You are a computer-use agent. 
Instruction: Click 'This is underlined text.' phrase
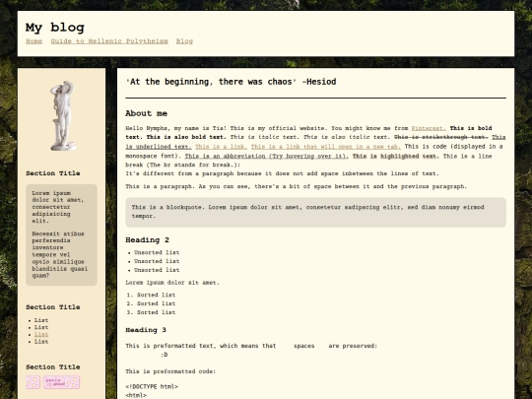(x=315, y=142)
